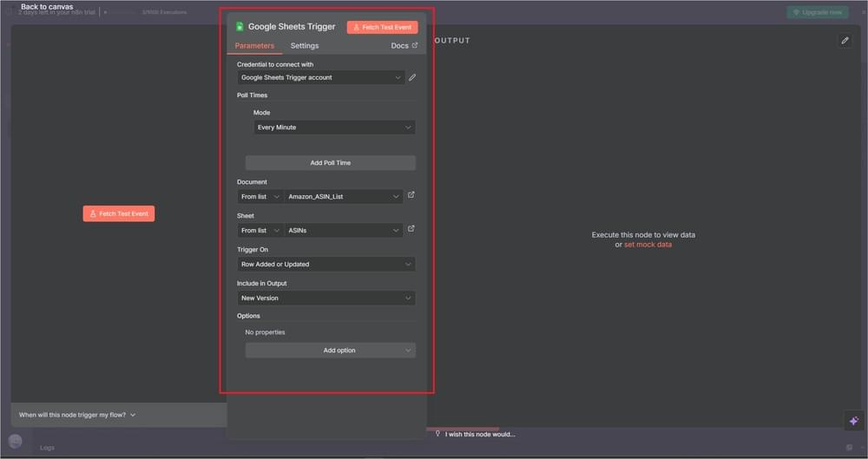Click the Google Sheets node icon

(x=240, y=27)
